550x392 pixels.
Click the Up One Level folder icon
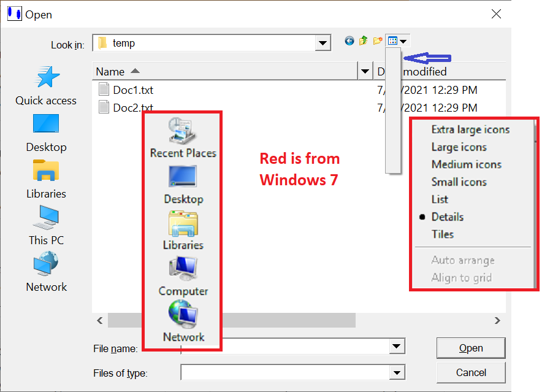(x=363, y=40)
